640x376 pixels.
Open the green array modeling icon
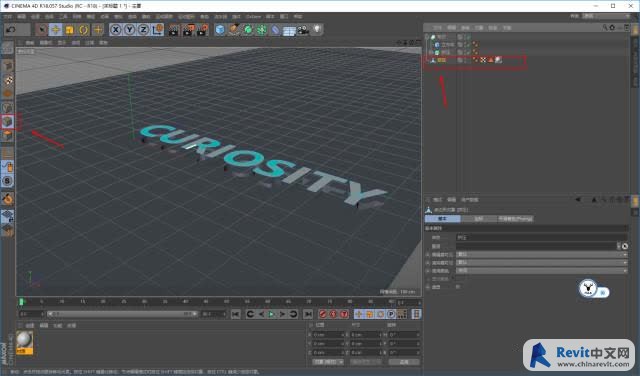point(262,30)
